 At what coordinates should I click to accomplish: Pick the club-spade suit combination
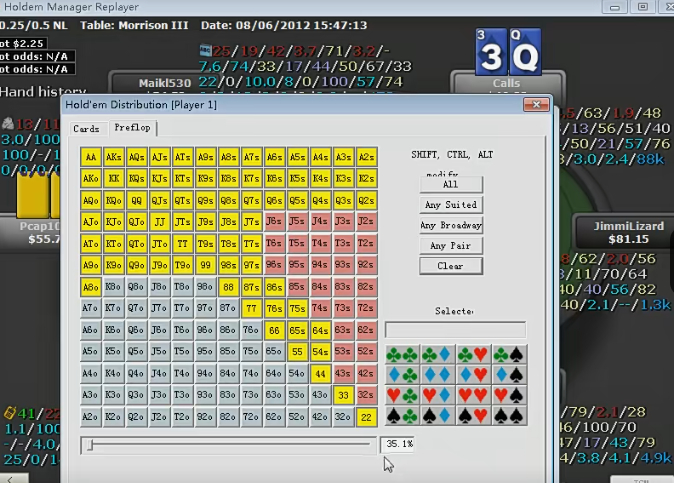508,353
